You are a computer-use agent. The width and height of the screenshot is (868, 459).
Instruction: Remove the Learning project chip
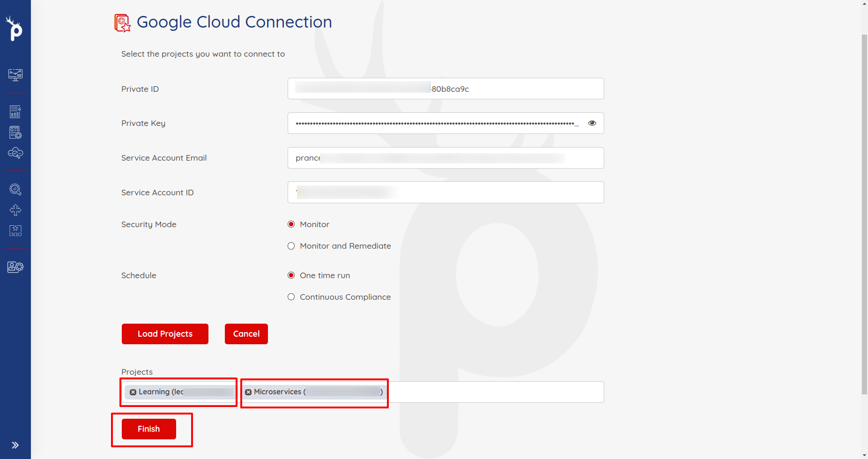click(x=133, y=392)
